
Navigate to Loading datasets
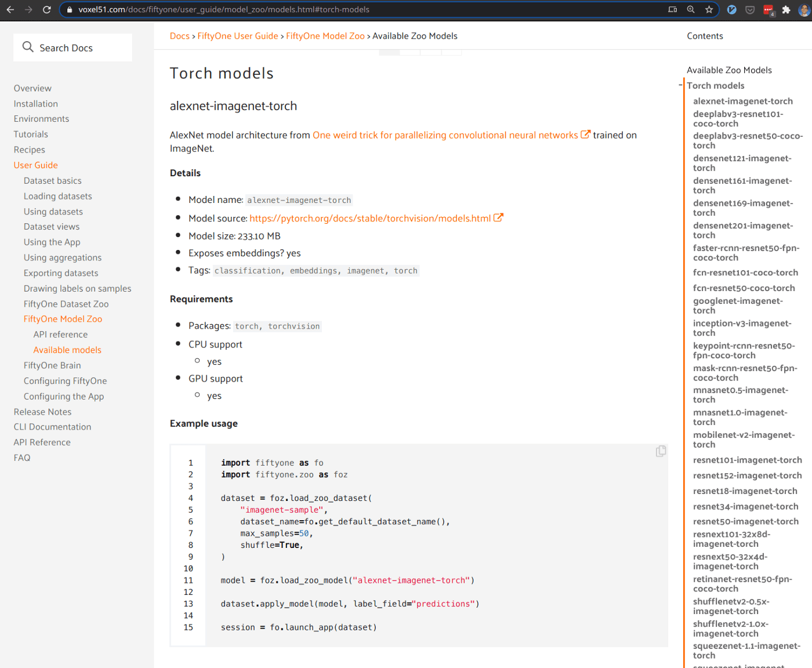pos(58,196)
